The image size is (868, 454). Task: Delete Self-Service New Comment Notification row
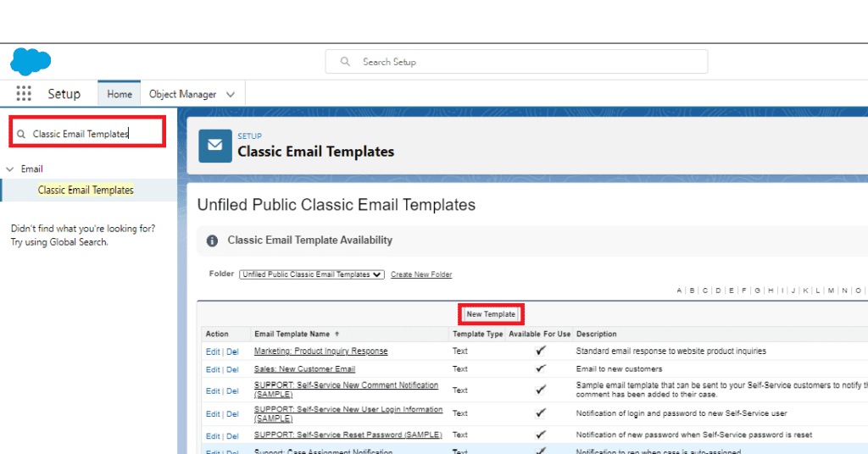(x=232, y=391)
